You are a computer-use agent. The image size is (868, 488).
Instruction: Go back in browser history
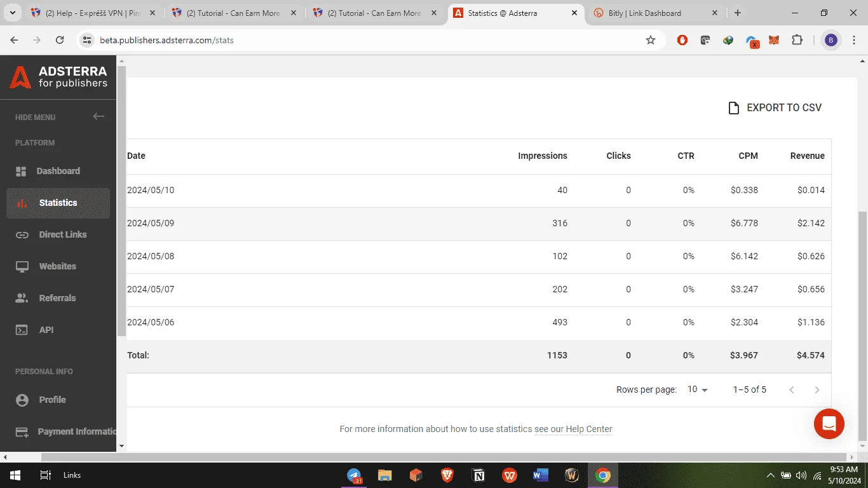coord(15,40)
